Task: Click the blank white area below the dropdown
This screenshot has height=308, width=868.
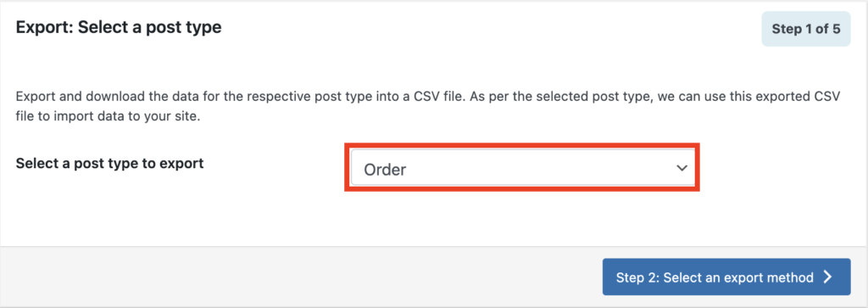Action: click(431, 219)
